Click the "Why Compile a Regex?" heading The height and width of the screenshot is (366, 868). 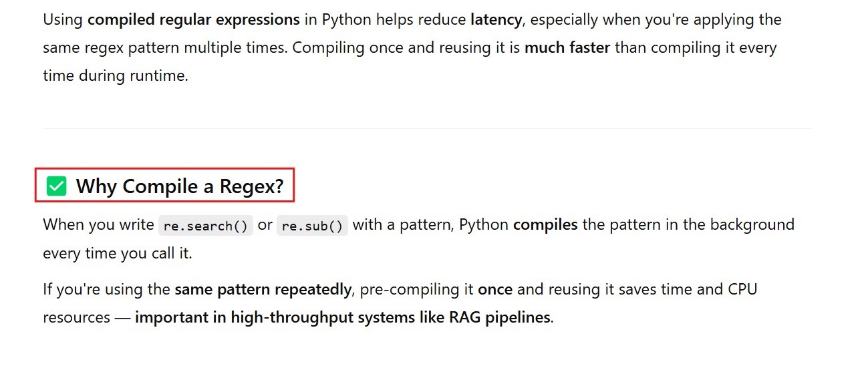tap(180, 186)
